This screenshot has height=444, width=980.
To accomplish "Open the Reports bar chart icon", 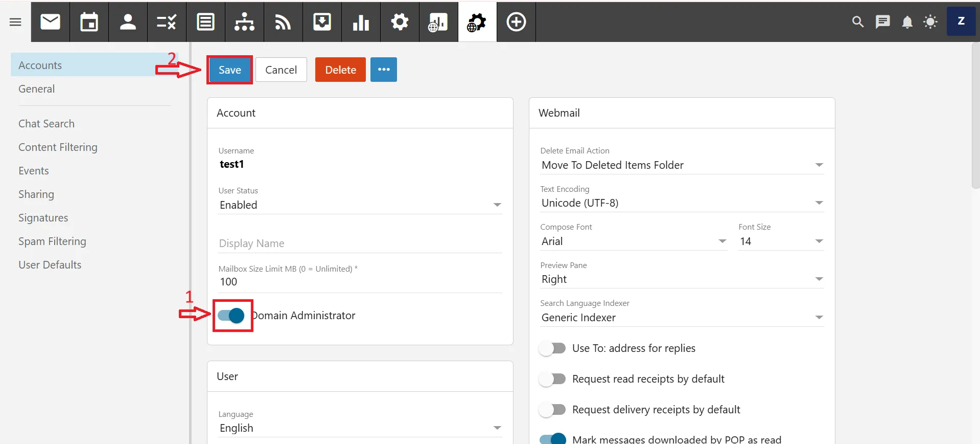I will tap(361, 22).
